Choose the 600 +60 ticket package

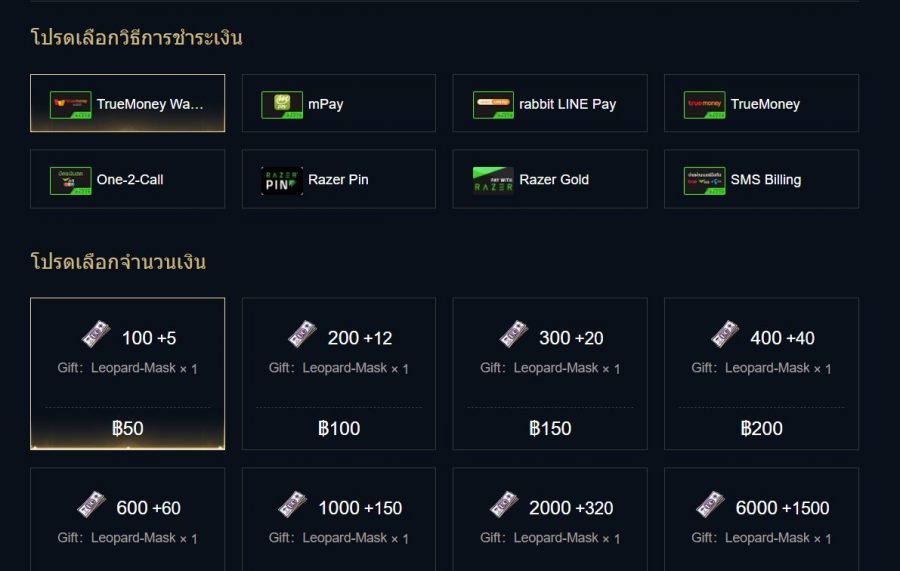click(x=127, y=520)
